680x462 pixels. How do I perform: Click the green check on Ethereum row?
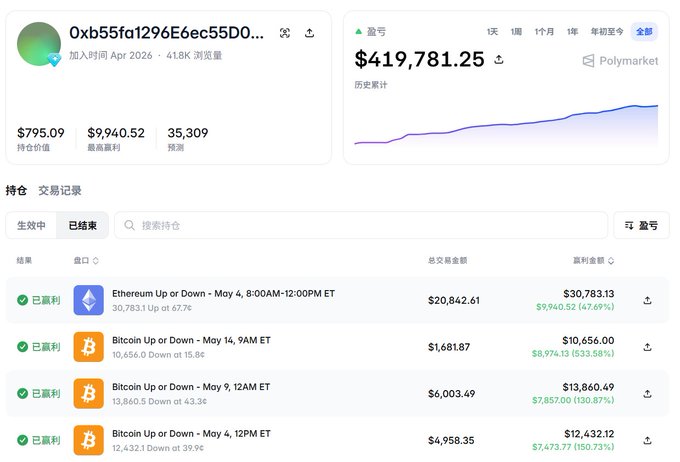point(23,300)
